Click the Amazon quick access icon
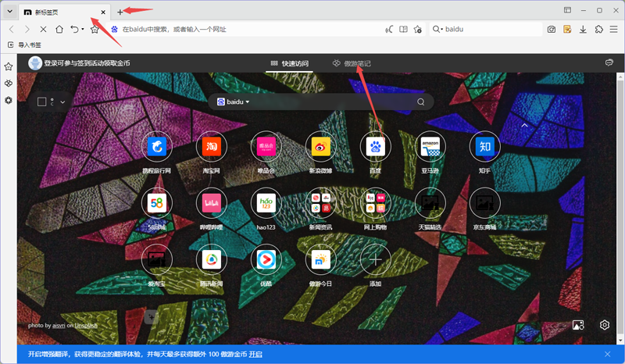Image resolution: width=625 pixels, height=364 pixels. [430, 146]
